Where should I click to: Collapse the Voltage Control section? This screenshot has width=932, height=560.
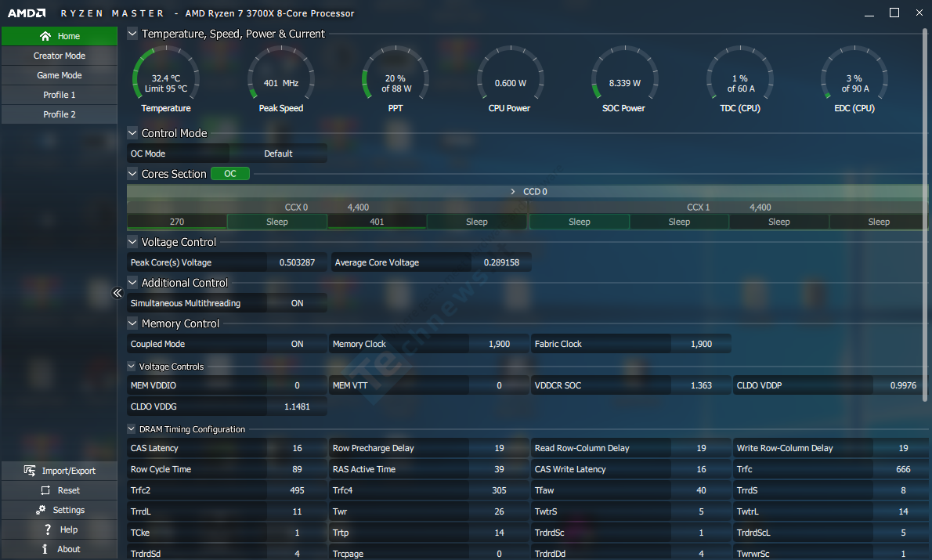click(x=132, y=242)
